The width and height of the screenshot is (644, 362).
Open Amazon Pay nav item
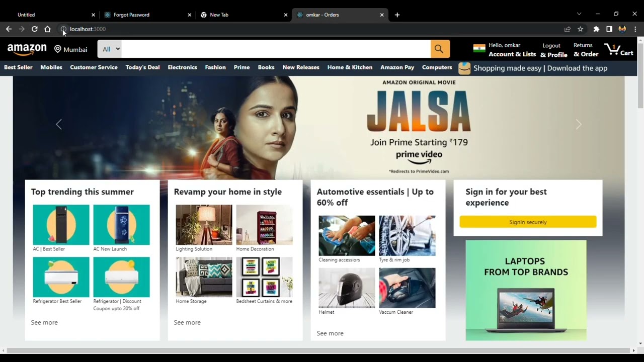click(397, 67)
